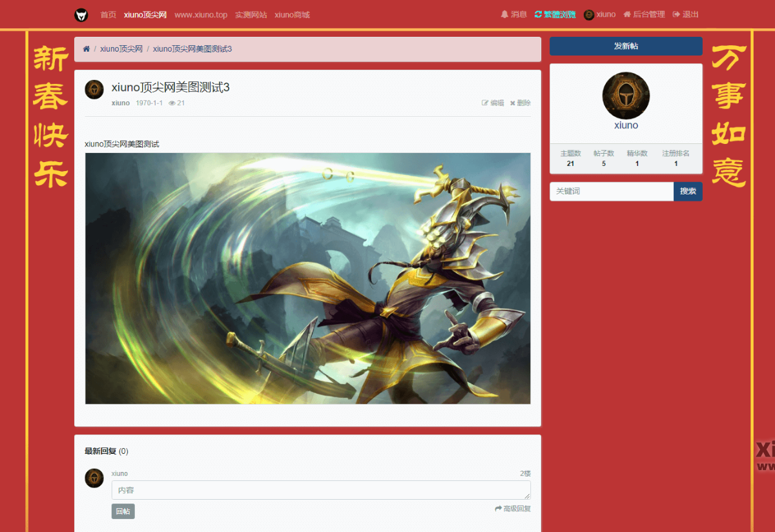Open 高级回复 advanced reply

[x=513, y=509]
